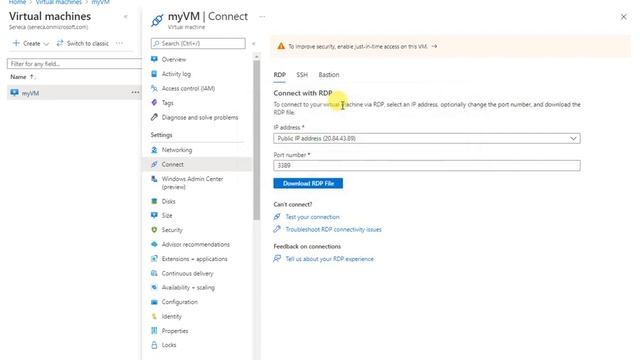Open Security menu item

[x=172, y=230]
